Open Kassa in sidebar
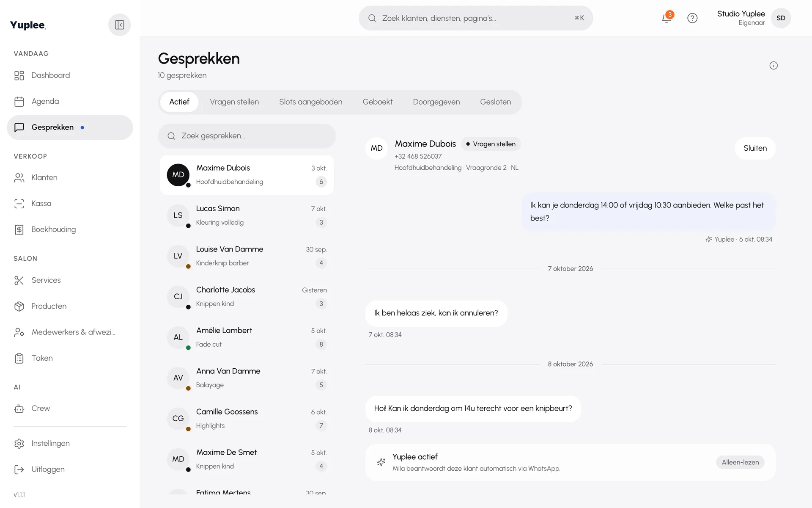This screenshot has height=508, width=812. click(70, 204)
